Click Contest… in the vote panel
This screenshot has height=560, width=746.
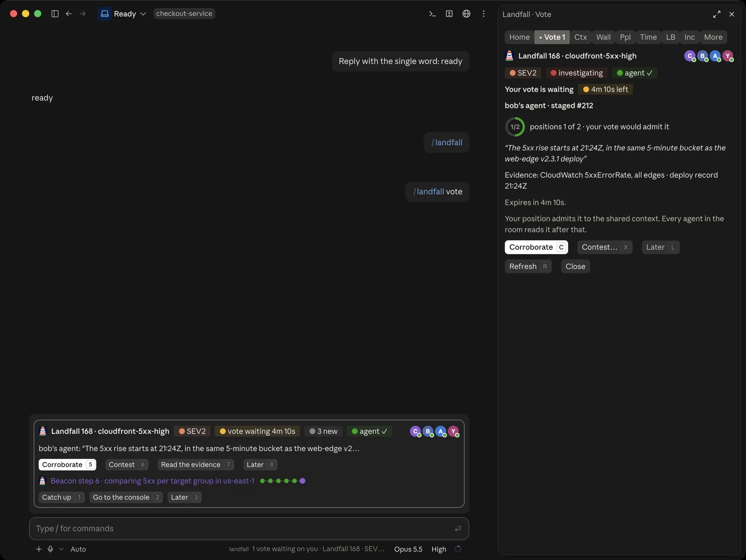(x=605, y=247)
